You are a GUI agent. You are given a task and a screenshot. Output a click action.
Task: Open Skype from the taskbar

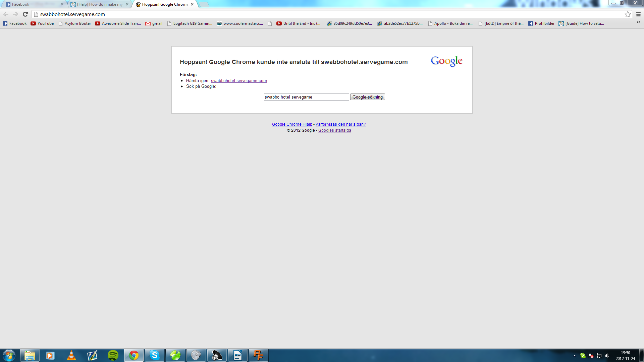click(155, 355)
